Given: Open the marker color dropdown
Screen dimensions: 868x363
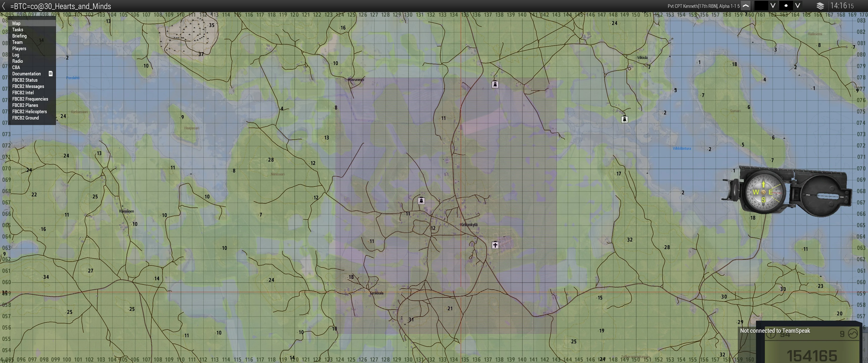Looking at the screenshot, I should tap(773, 6).
